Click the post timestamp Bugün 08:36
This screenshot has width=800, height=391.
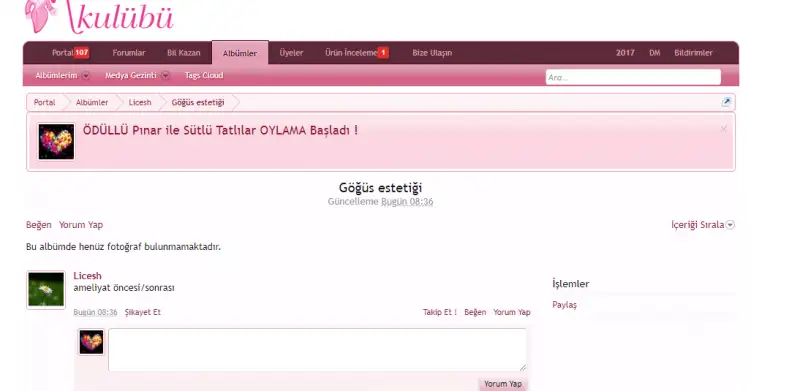pyautogui.click(x=95, y=312)
